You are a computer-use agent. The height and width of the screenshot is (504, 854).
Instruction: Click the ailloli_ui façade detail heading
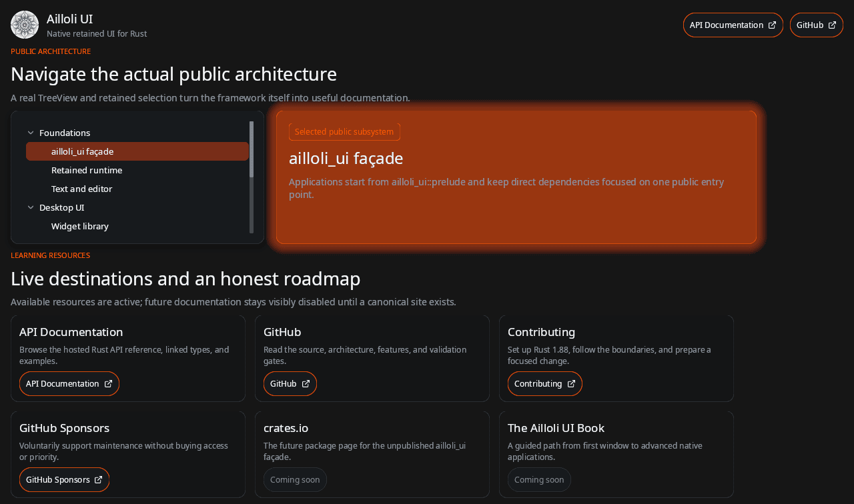pyautogui.click(x=346, y=159)
